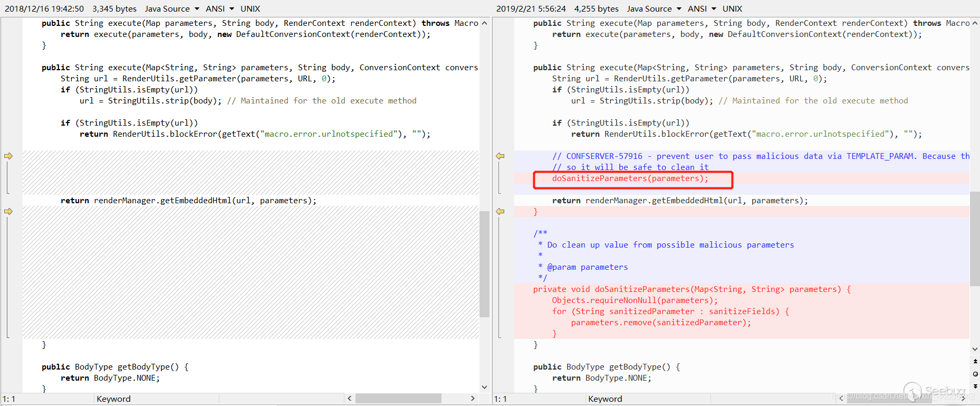Click the second yellow copy-to-right arrow in left gutter
This screenshot has width=980, height=406.
[x=8, y=211]
